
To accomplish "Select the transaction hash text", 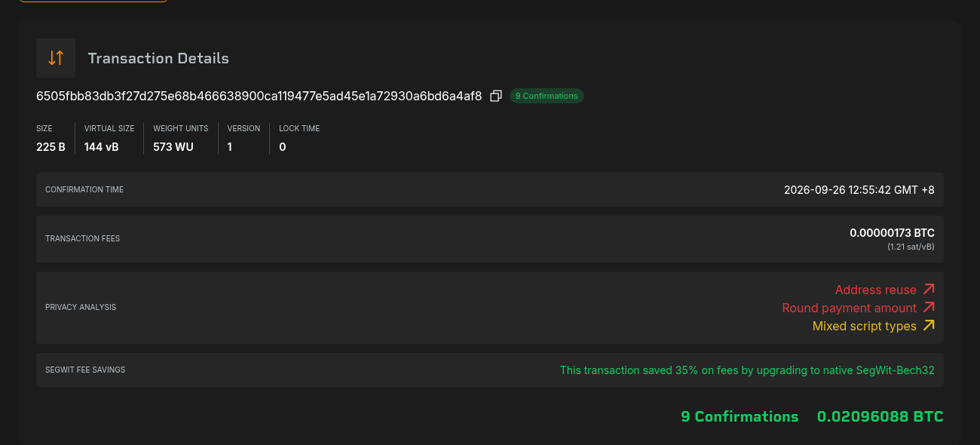I will (x=259, y=96).
